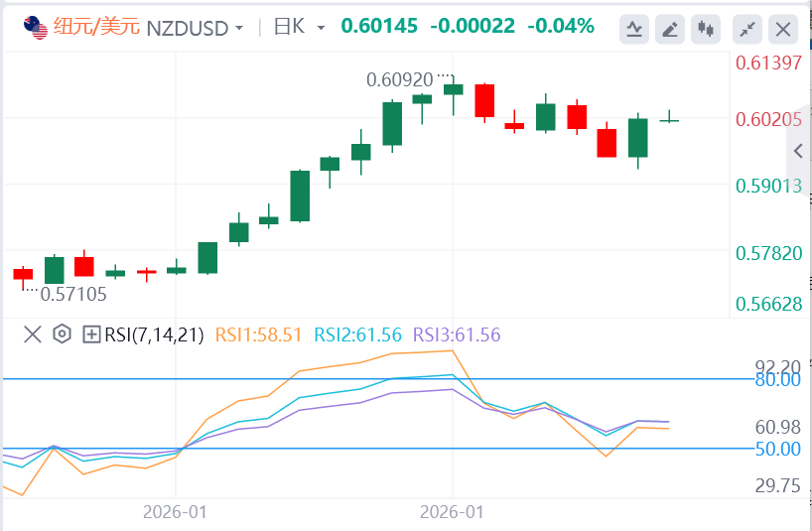Click the 0.60205 price axis label

767,119
